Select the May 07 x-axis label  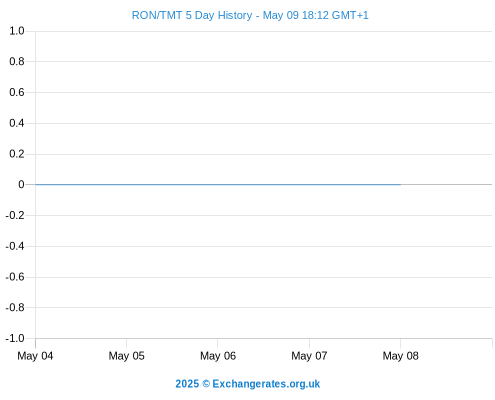pos(309,356)
